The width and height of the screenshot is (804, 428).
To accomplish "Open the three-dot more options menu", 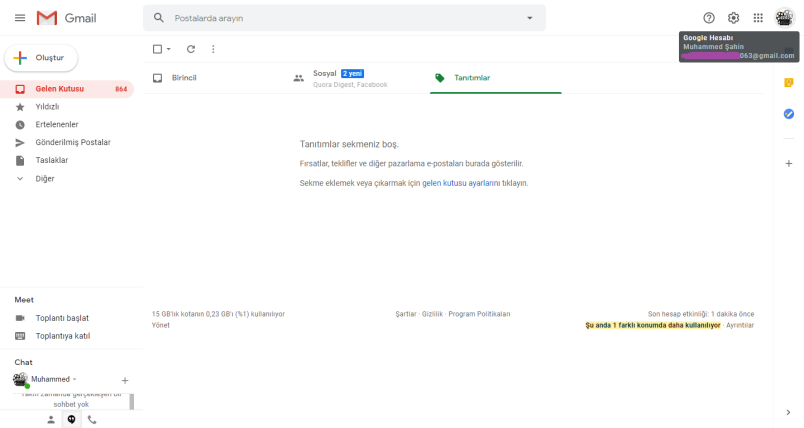I will click(213, 49).
